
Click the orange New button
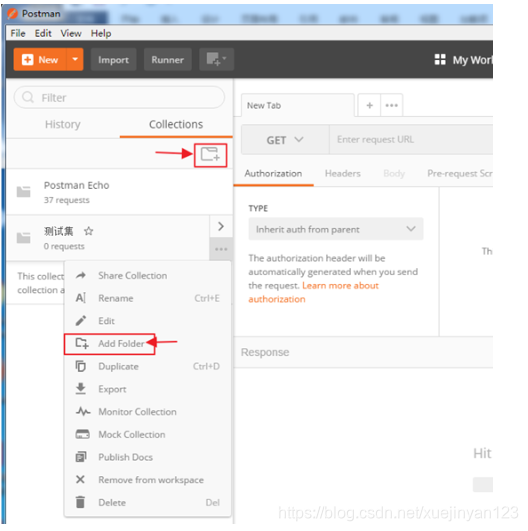[x=40, y=59]
